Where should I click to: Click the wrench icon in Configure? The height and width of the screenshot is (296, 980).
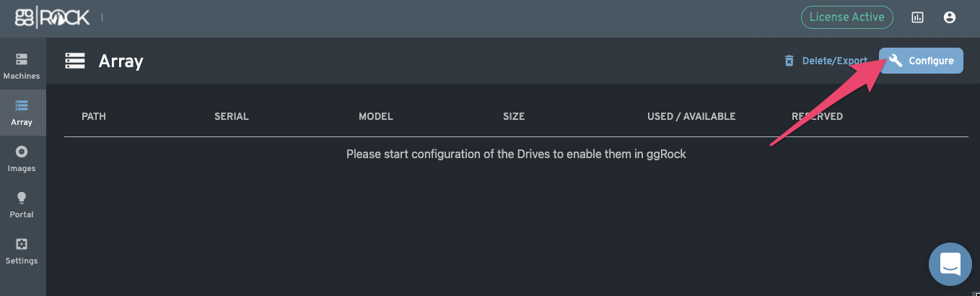tap(896, 61)
